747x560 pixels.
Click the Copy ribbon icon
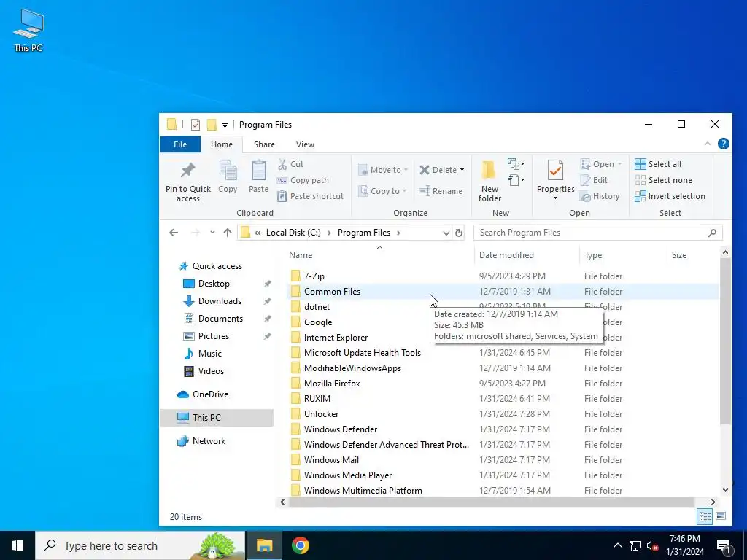coord(228,171)
